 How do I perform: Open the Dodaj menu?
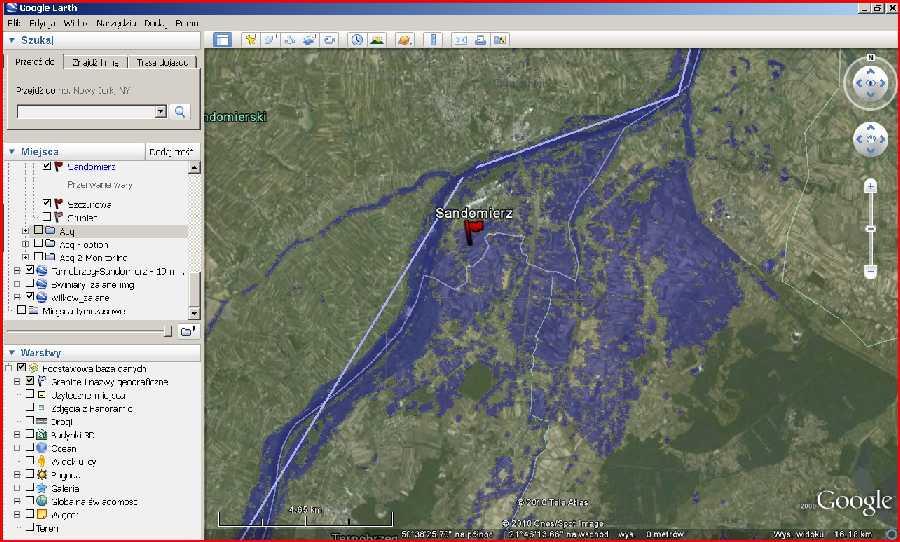coord(155,23)
